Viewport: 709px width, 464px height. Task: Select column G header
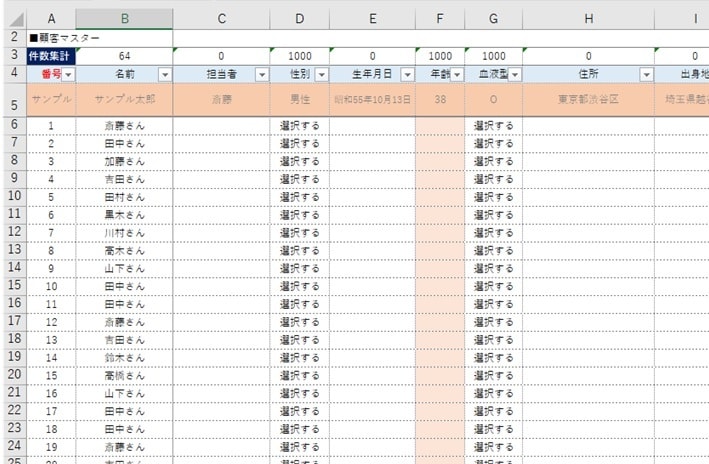pos(493,19)
